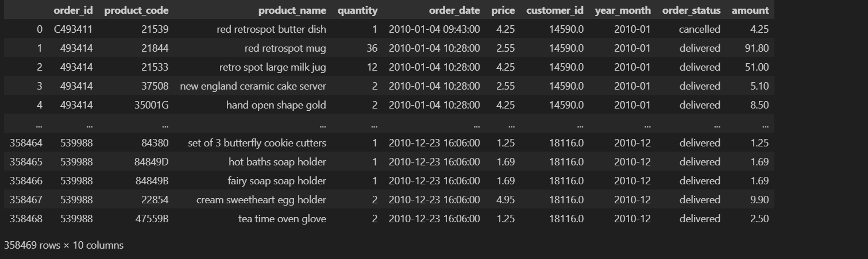The image size is (868, 259).
Task: Click the product_code column header
Action: coord(136,10)
